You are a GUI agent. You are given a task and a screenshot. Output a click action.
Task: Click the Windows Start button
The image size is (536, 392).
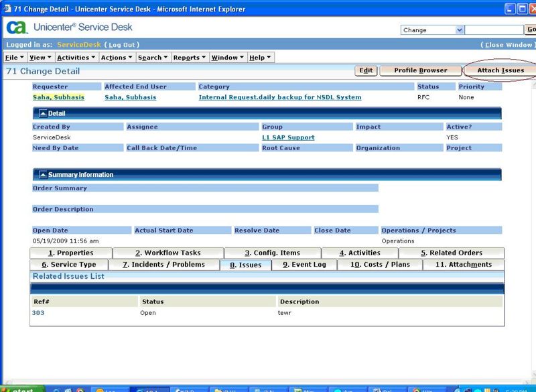pos(23,389)
